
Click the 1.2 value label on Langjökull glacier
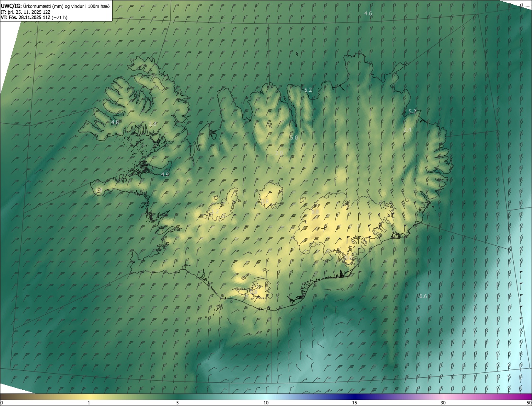coord(215,212)
